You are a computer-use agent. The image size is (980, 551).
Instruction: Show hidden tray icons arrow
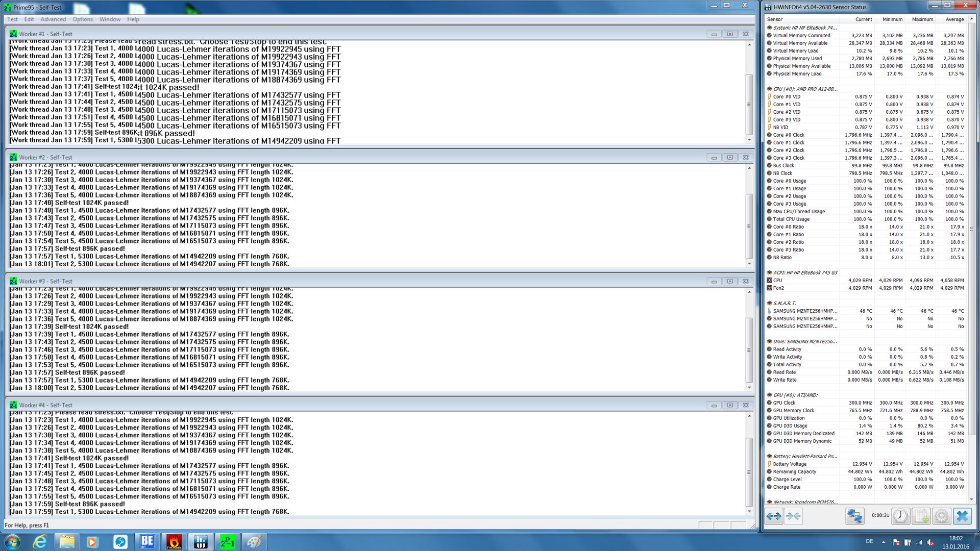click(x=884, y=542)
